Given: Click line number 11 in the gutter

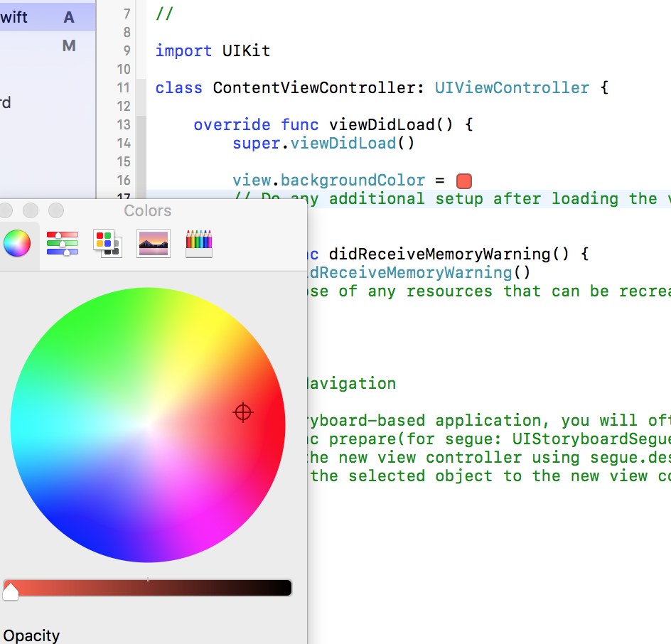Looking at the screenshot, I should tap(123, 87).
